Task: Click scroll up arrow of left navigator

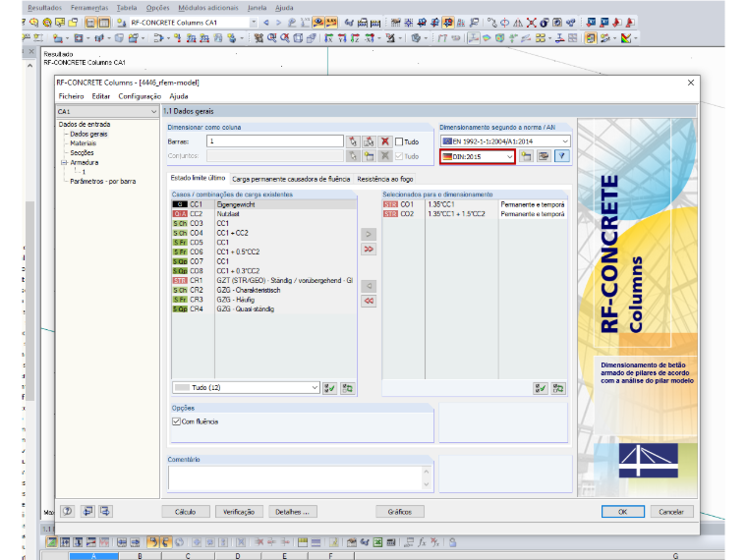Action: (x=30, y=66)
